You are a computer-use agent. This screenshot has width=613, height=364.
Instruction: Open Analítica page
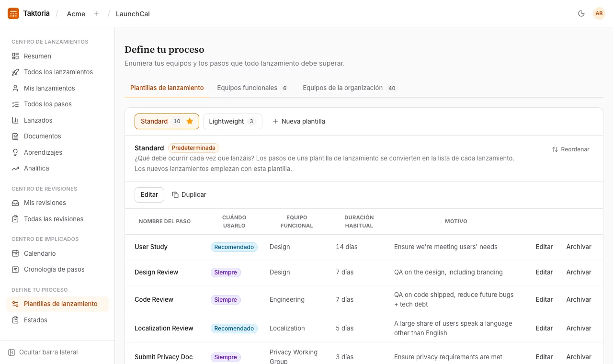(x=57, y=168)
